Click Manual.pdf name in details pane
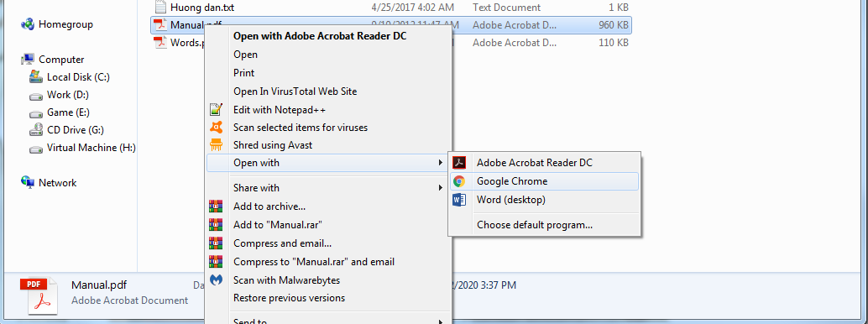Screen dimensions: 868x324 [99, 285]
